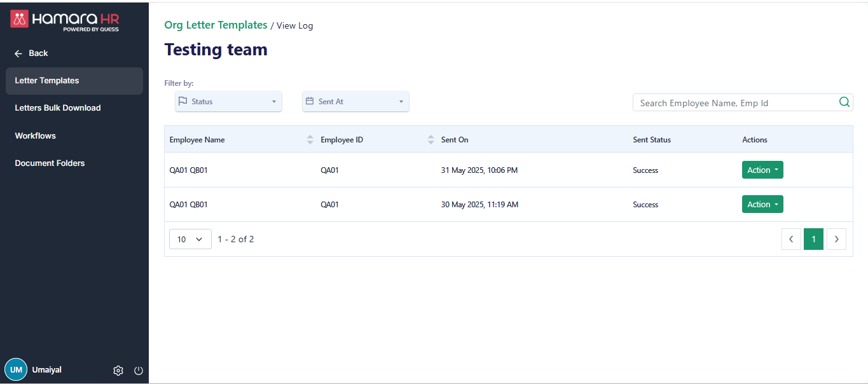Open the Sent At date filter
The image size is (868, 384).
tap(355, 102)
